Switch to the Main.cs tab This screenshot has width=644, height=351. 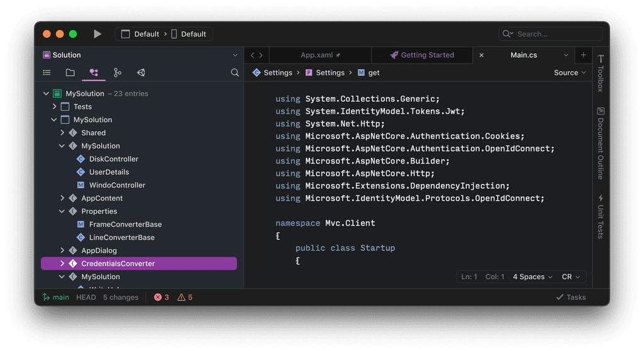point(524,55)
